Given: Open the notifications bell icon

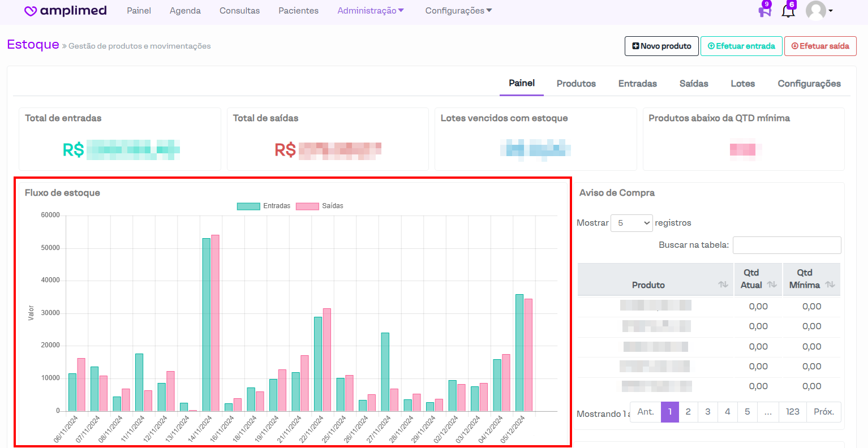Looking at the screenshot, I should (788, 11).
